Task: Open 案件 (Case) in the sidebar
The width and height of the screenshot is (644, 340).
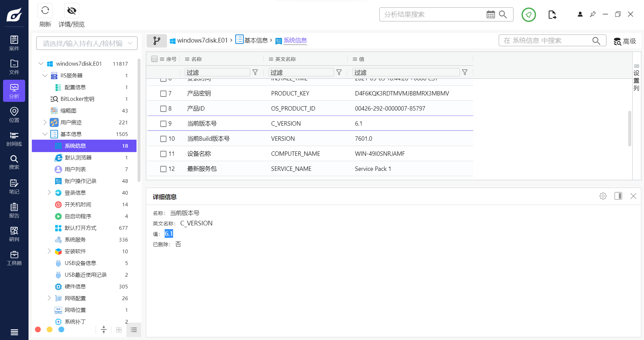Action: pos(14,43)
